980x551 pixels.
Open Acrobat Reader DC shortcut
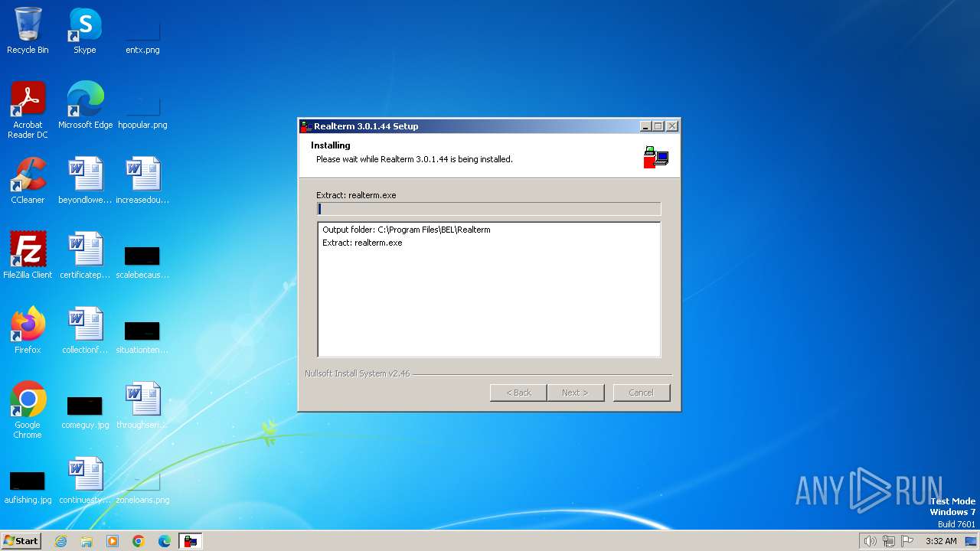pos(28,110)
